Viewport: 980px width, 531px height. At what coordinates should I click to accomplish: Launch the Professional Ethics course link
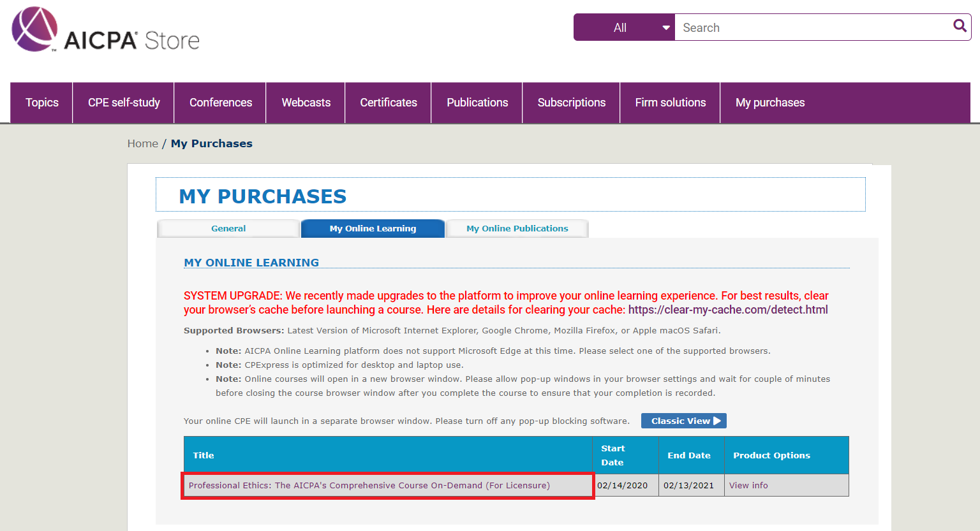369,486
